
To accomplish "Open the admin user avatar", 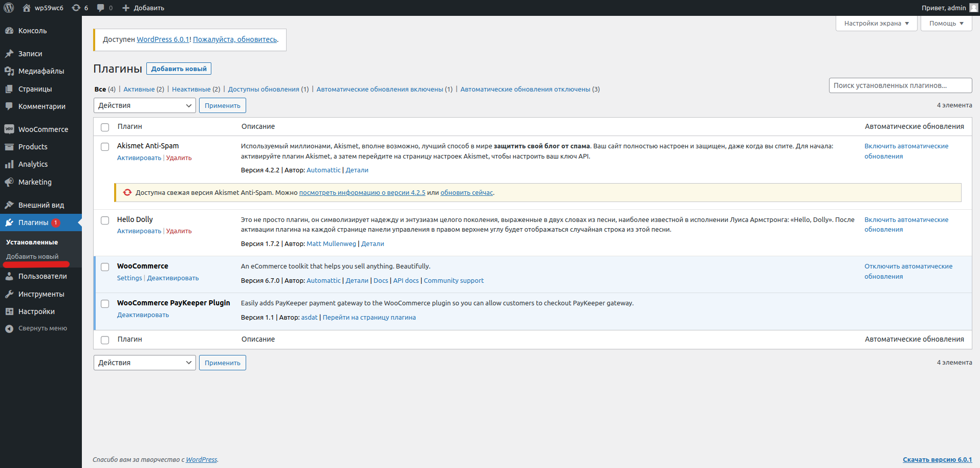I will coord(973,8).
